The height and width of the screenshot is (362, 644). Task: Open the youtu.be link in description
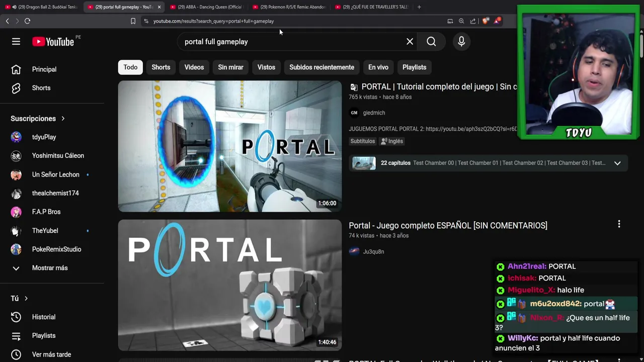471,129
